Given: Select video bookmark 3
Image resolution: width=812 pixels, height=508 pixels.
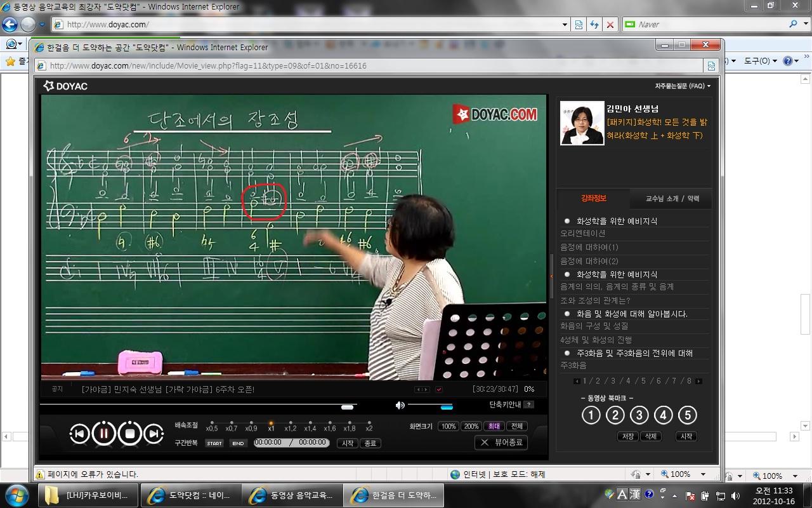Looking at the screenshot, I should (639, 415).
